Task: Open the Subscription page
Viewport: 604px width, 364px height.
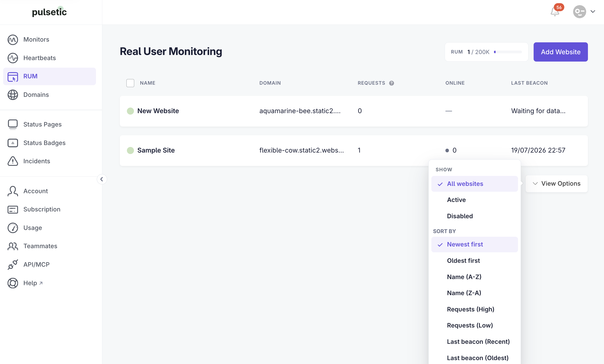Action: coord(42,209)
